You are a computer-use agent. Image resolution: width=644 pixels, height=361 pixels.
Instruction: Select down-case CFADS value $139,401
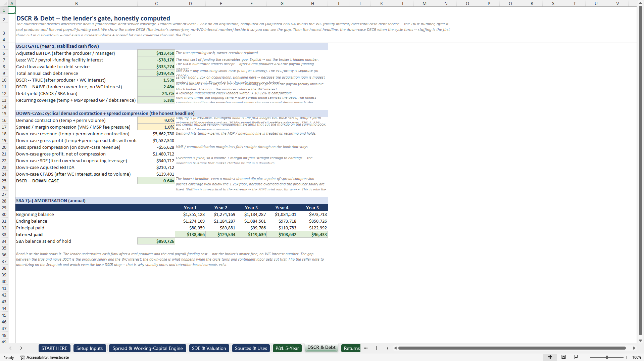[x=156, y=174]
